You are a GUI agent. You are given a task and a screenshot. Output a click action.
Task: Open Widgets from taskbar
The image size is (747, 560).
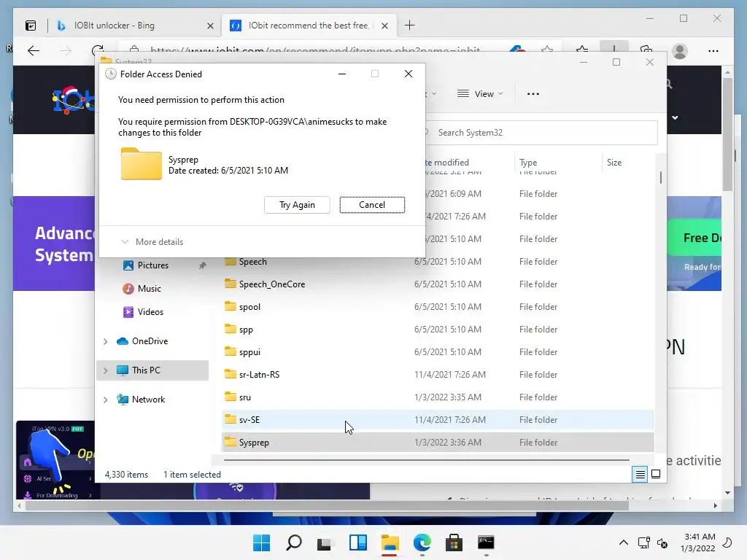pos(357,542)
